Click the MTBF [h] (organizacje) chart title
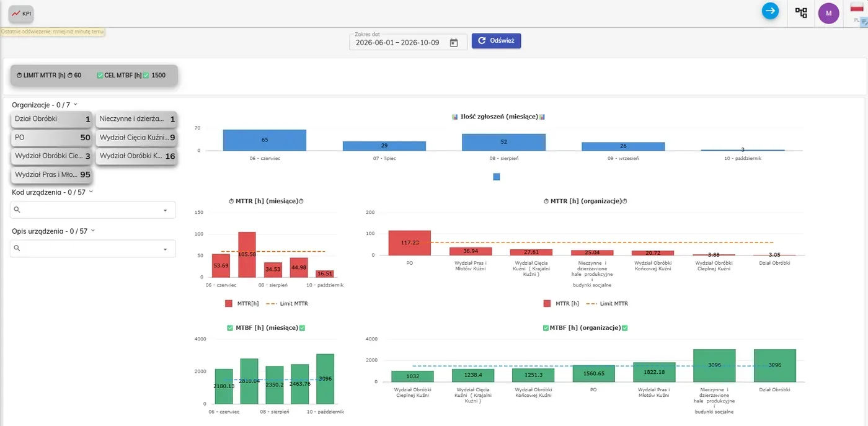Image resolution: width=868 pixels, height=426 pixels. 585,328
